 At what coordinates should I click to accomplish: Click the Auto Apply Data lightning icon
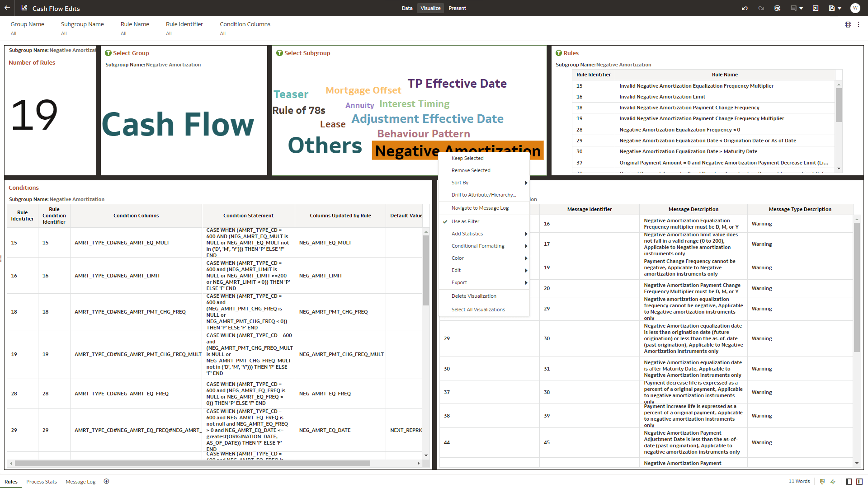coord(833,481)
